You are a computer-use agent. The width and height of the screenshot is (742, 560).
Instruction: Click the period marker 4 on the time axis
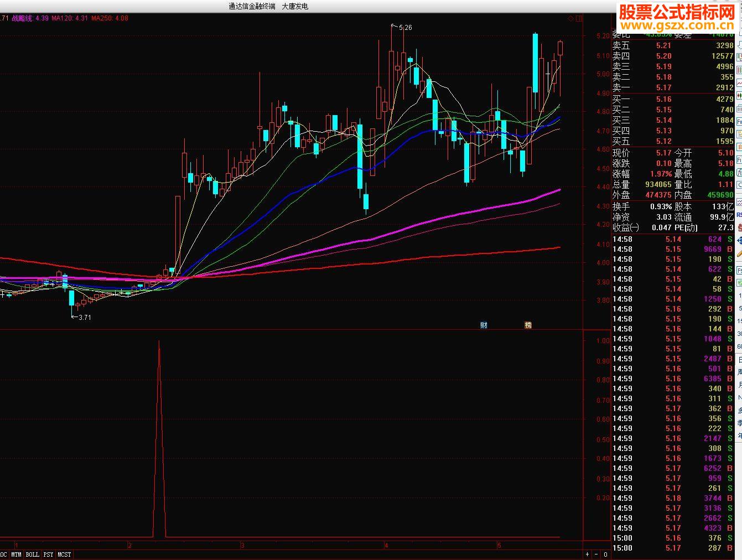pos(386,545)
